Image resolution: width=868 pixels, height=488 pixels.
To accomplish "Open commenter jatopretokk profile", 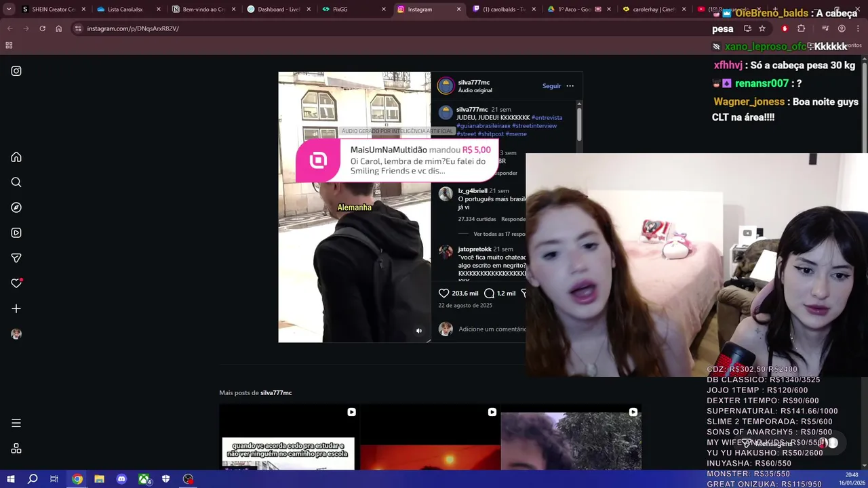I will 475,249.
